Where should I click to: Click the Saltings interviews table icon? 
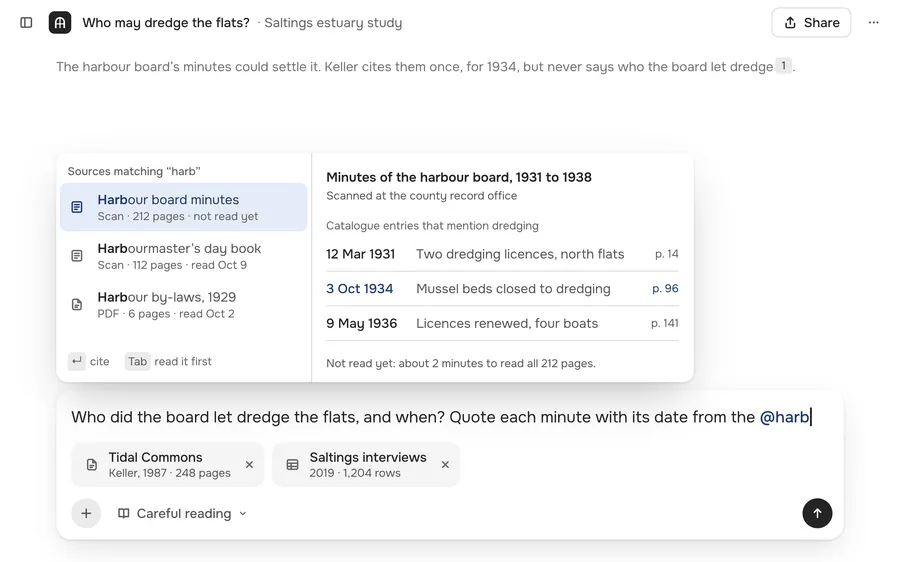click(x=293, y=465)
